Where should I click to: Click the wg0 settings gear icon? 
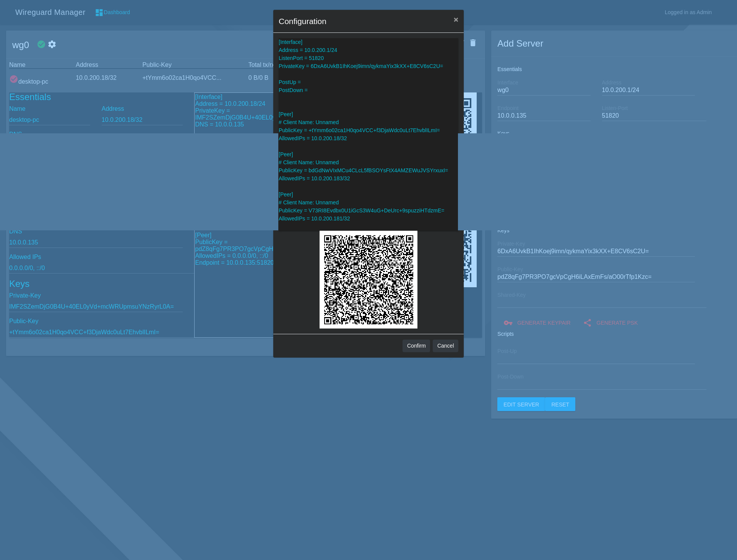click(x=52, y=44)
